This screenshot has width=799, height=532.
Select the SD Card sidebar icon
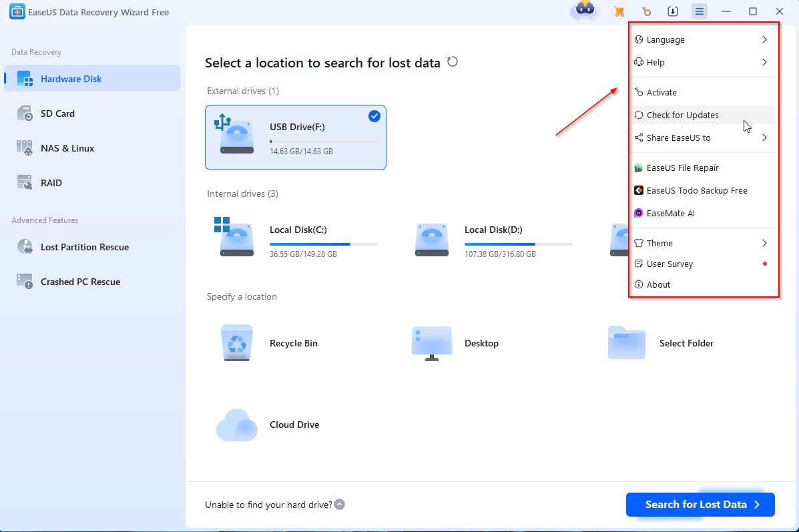coord(25,113)
